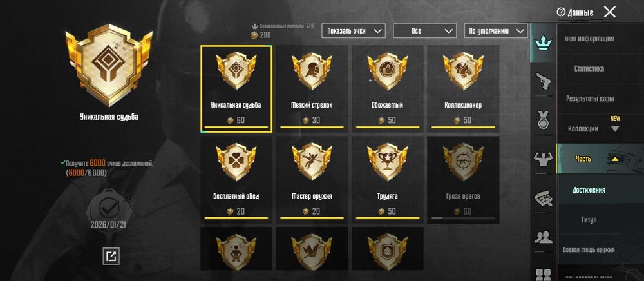Select the Гроза врагов achievement card
Image resolution: width=644 pixels, height=281 pixels.
tap(463, 180)
